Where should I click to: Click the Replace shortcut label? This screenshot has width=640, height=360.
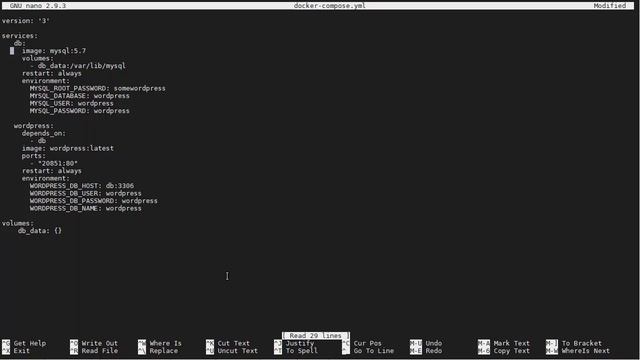pyautogui.click(x=163, y=351)
